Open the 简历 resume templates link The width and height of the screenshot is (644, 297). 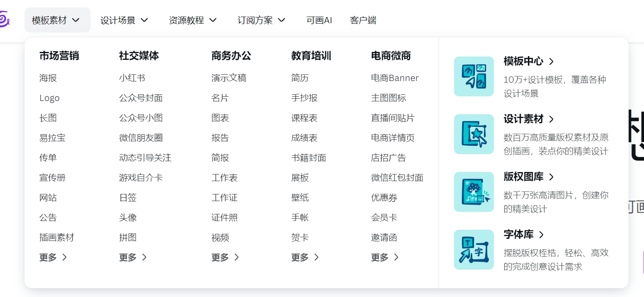coord(300,78)
